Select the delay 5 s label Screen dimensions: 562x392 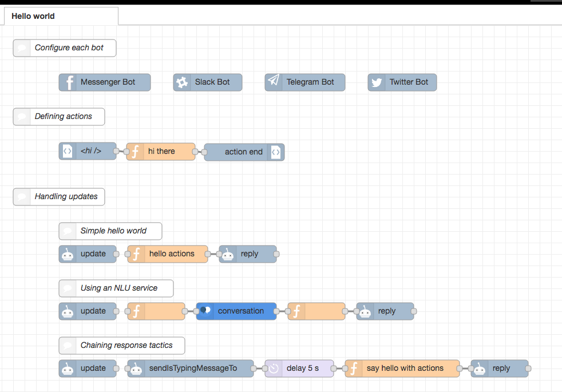click(x=303, y=369)
